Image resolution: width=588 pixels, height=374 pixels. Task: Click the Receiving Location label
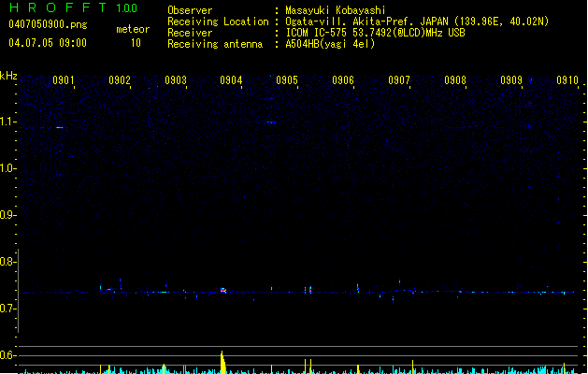(218, 22)
